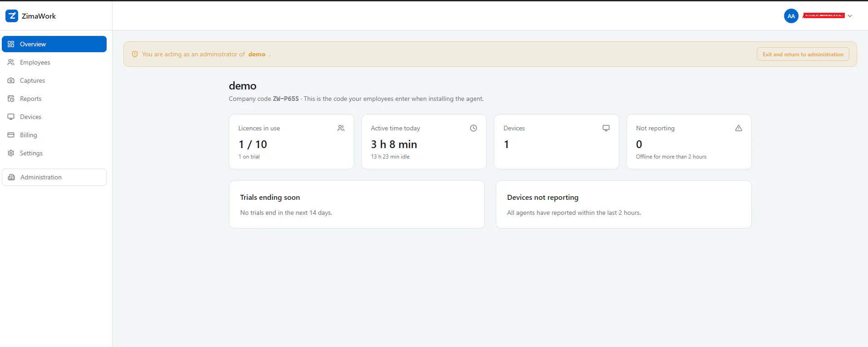Click 'No trials end in the next 14 days'
Screen dimensions: 868x347
(x=286, y=213)
